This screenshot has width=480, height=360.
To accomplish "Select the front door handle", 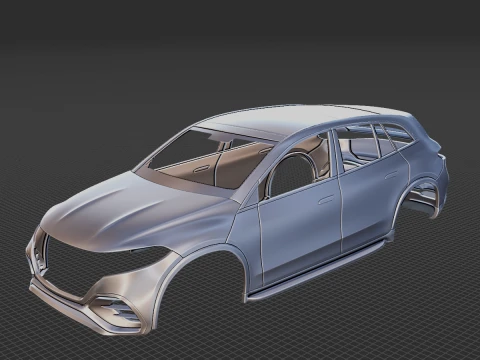I will point(326,200).
